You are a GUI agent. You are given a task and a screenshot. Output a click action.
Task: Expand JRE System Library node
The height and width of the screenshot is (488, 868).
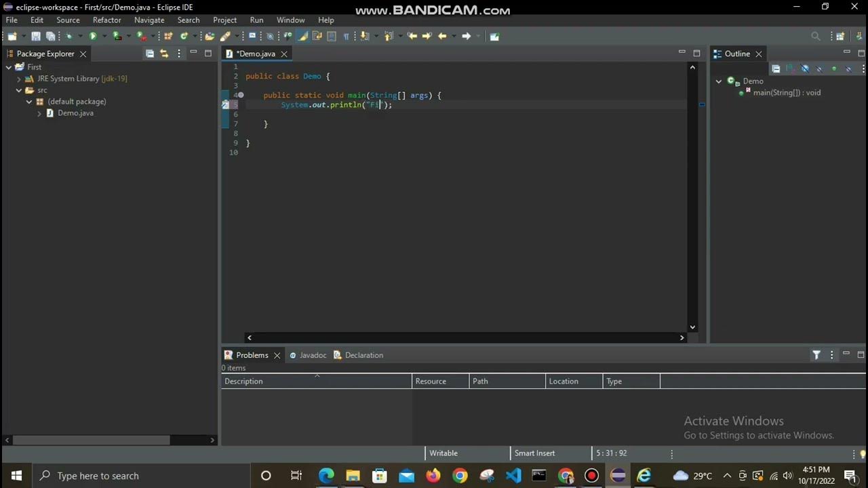pos(19,79)
